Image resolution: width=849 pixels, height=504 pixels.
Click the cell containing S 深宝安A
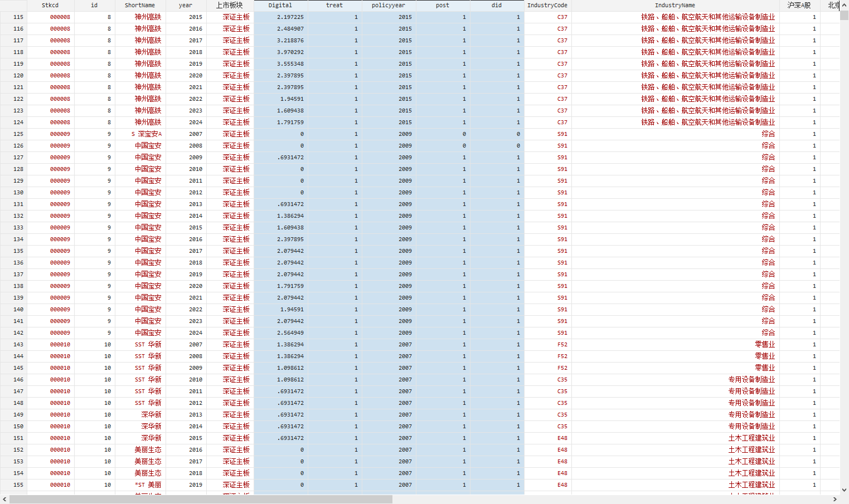pos(147,134)
